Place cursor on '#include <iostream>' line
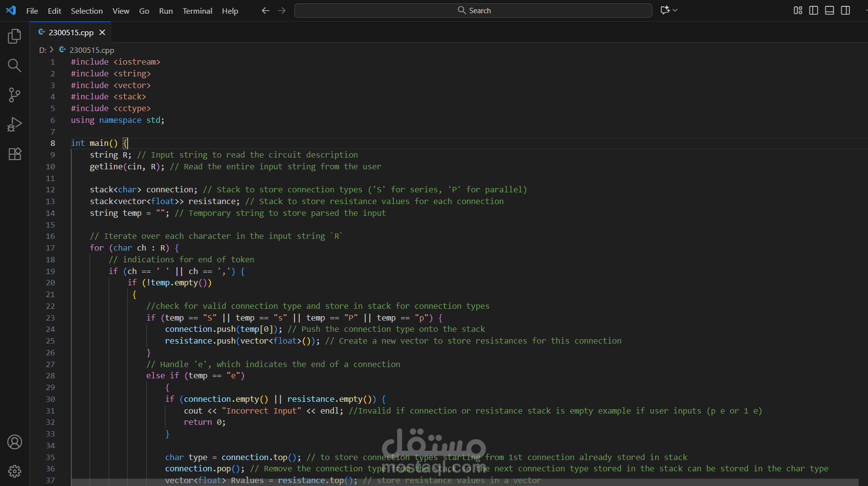The width and height of the screenshot is (868, 486). (x=115, y=62)
